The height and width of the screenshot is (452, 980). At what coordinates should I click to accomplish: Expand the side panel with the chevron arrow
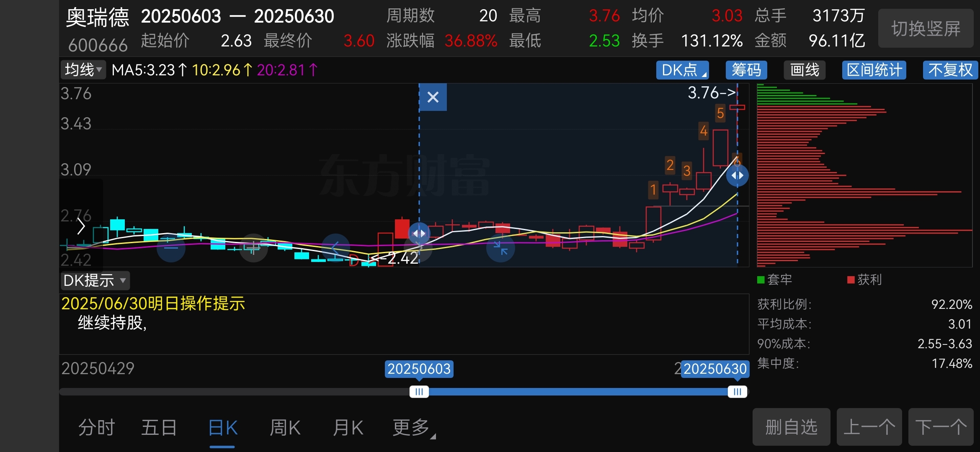81,226
